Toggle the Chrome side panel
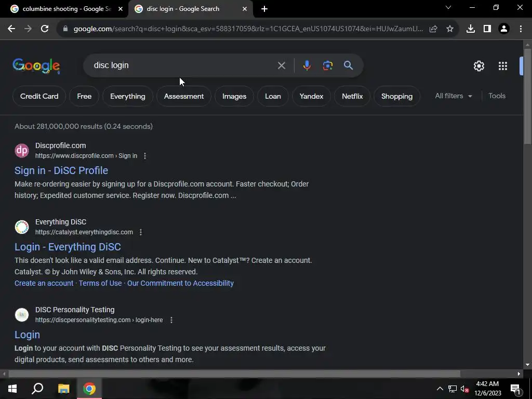The image size is (532, 399). coord(487,29)
